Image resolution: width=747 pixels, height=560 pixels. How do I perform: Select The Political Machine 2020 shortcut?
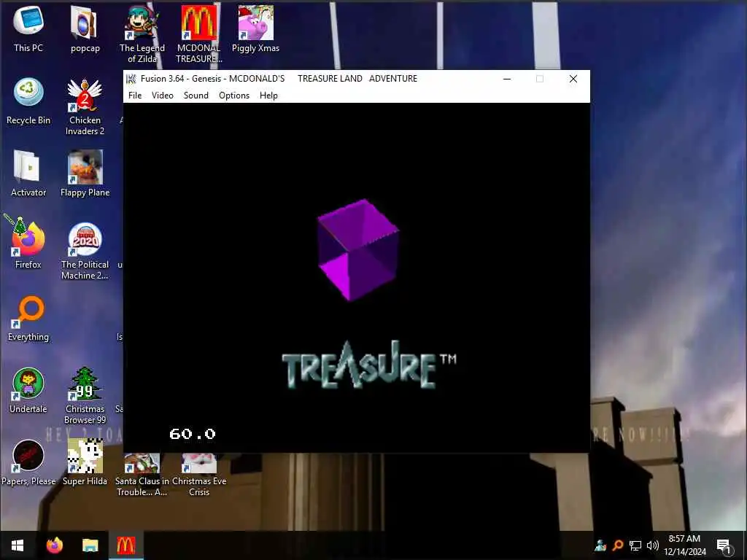pyautogui.click(x=85, y=251)
